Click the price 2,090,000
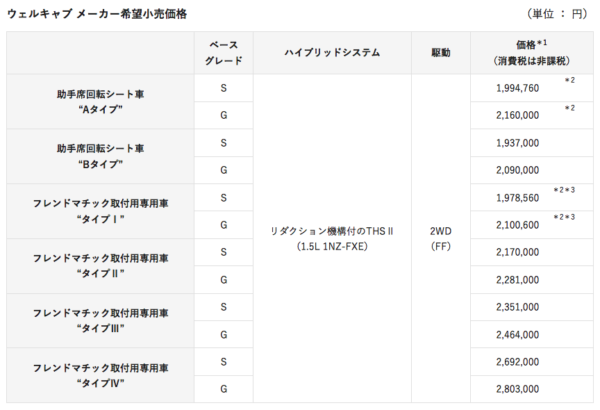600x410 pixels. pyautogui.click(x=517, y=170)
